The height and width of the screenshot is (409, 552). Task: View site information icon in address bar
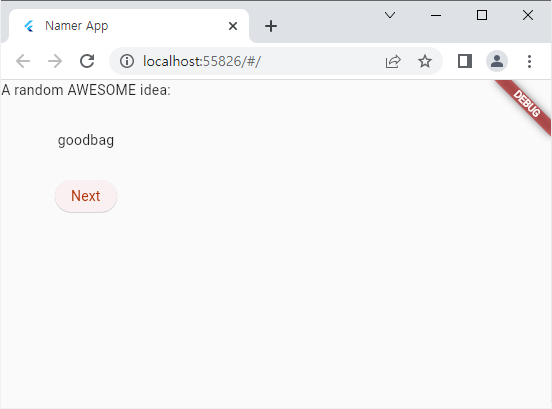(127, 61)
